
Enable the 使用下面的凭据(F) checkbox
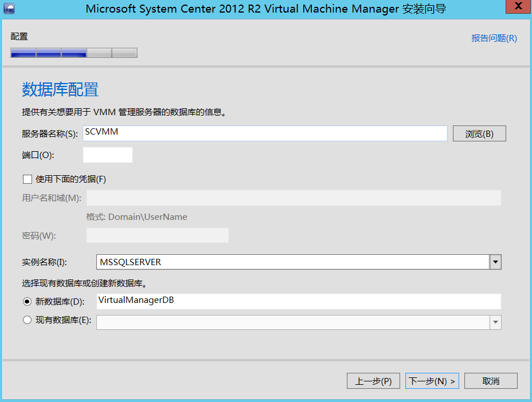point(28,179)
